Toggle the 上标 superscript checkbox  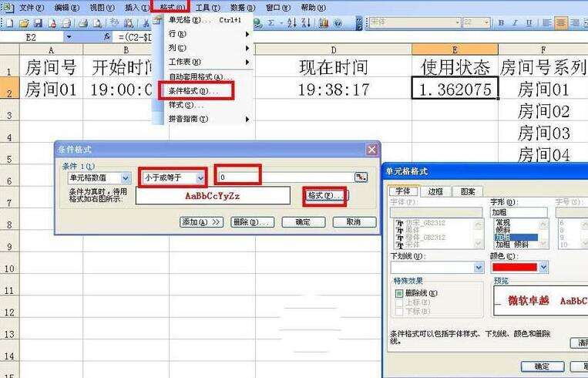[x=399, y=302]
